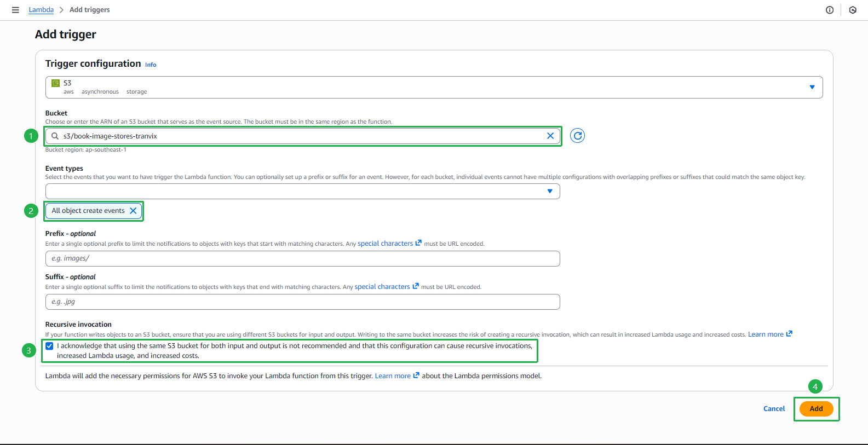868x445 pixels.
Task: Clear the bucket search field
Action: 550,136
